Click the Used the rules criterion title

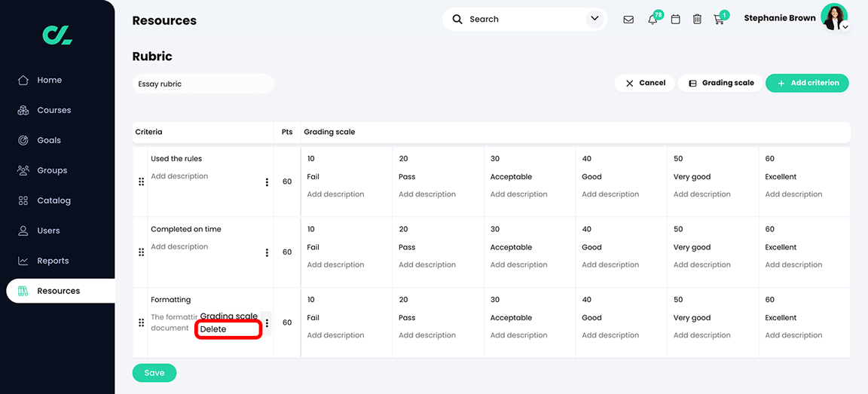click(x=176, y=159)
